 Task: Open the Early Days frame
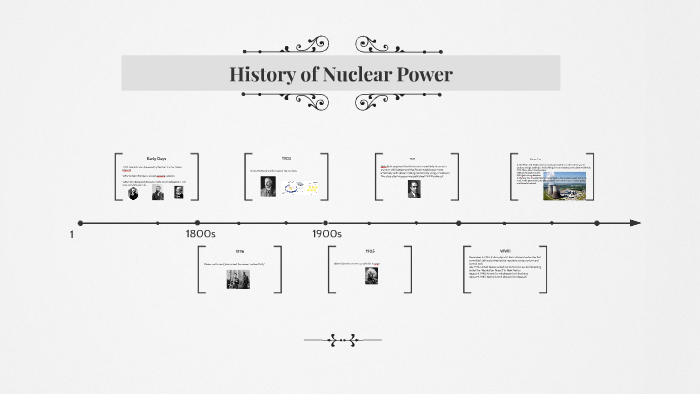pos(157,177)
